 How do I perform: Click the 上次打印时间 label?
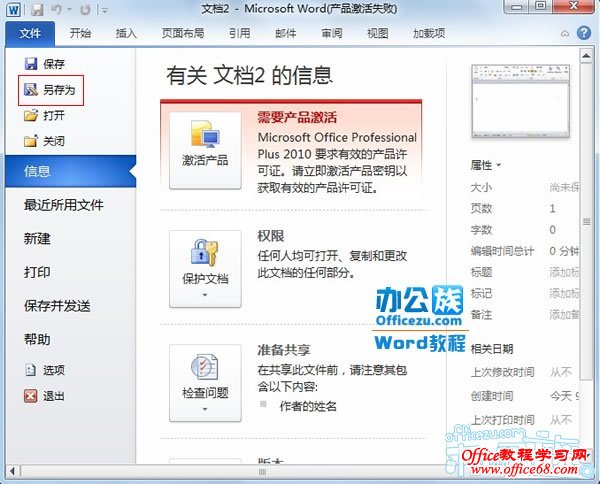tap(502, 420)
